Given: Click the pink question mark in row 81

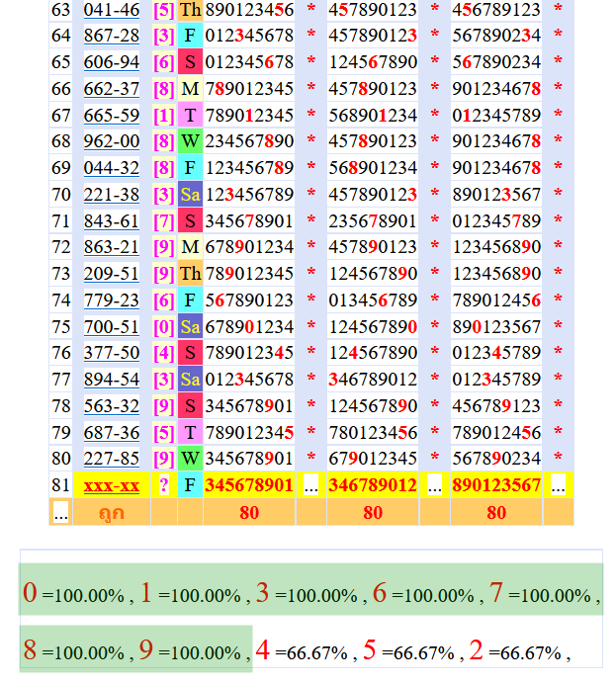Looking at the screenshot, I should point(163,485).
